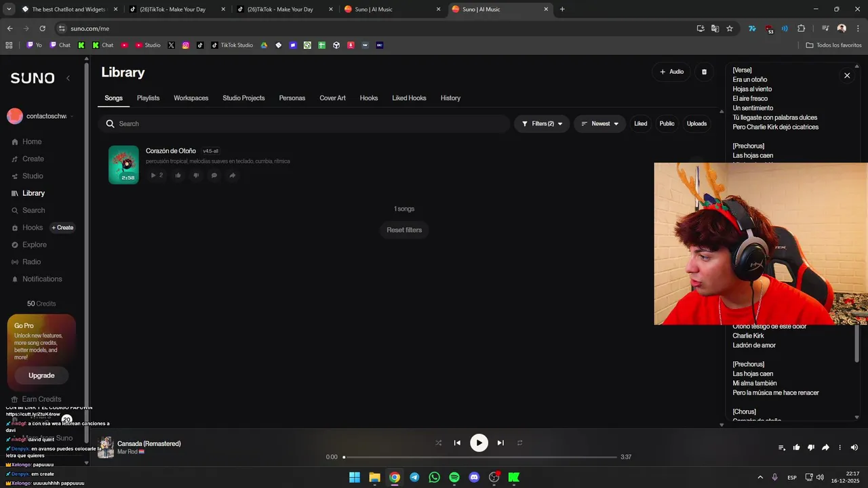The width and height of the screenshot is (868, 488).
Task: Open the play queue icon
Action: [782, 447]
